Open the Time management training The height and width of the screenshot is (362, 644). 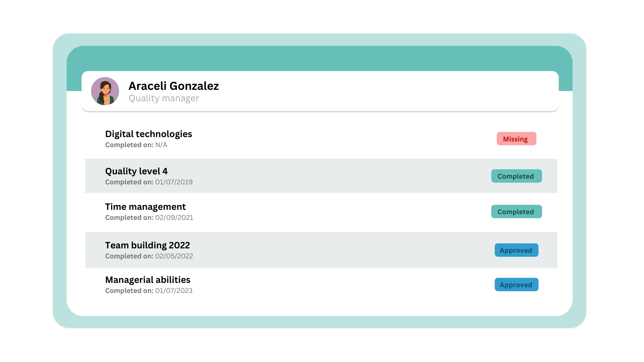145,207
